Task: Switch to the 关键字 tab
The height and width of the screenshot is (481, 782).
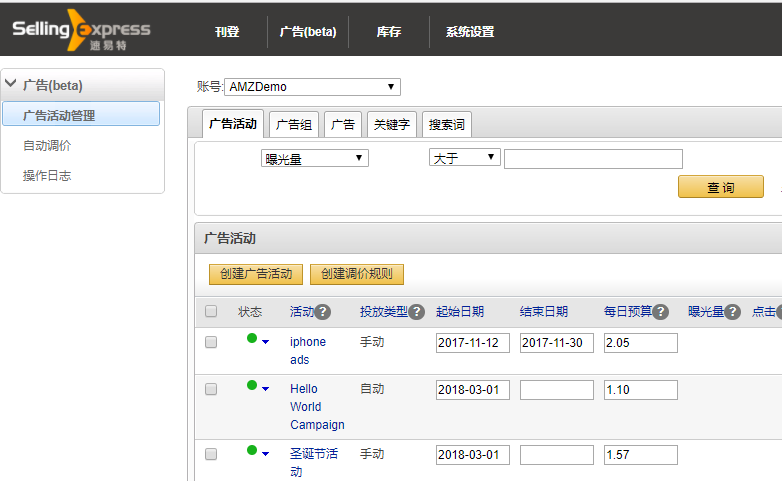Action: click(x=391, y=124)
